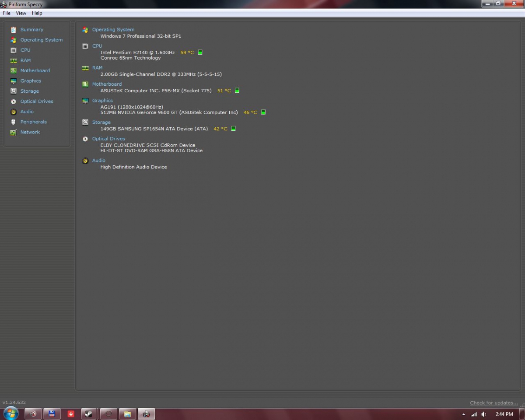The height and width of the screenshot is (420, 525).
Task: Click the '2.00GB Single-Channel DDR2' RAM line
Action: [x=161, y=74]
